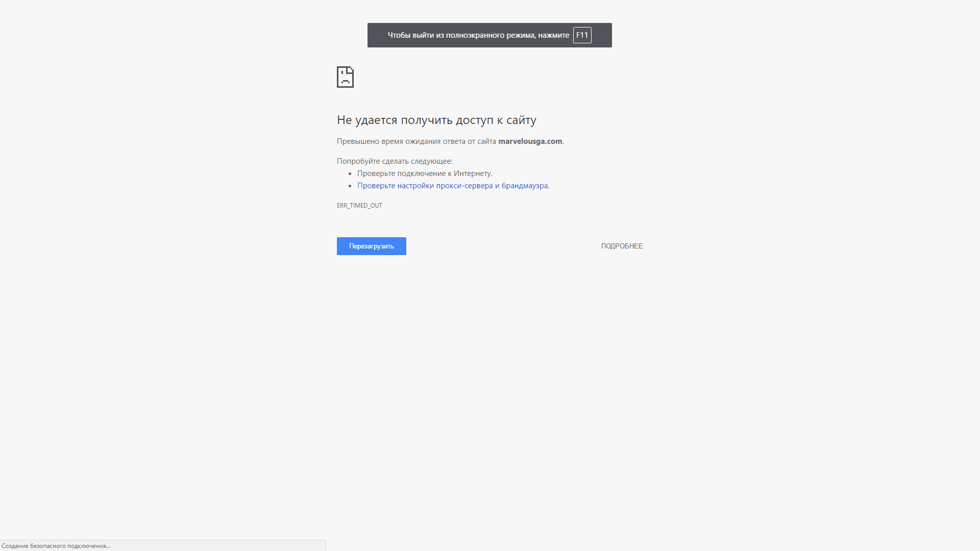Click the F11 key hint
This screenshot has height=551, width=980.
pos(582,35)
